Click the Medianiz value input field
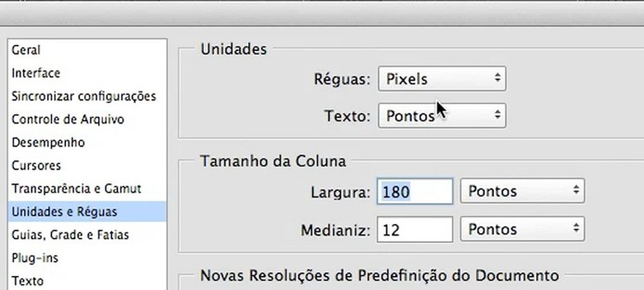 tap(415, 229)
